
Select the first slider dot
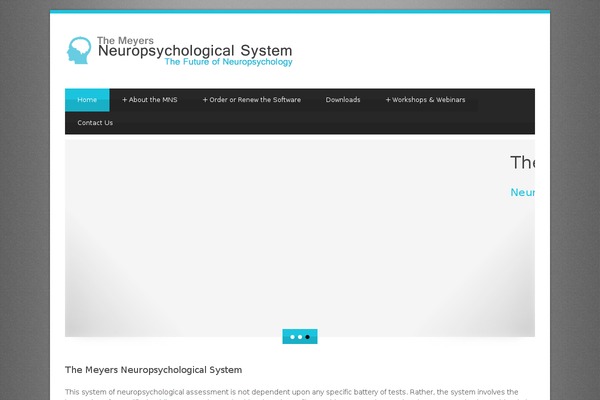click(292, 337)
